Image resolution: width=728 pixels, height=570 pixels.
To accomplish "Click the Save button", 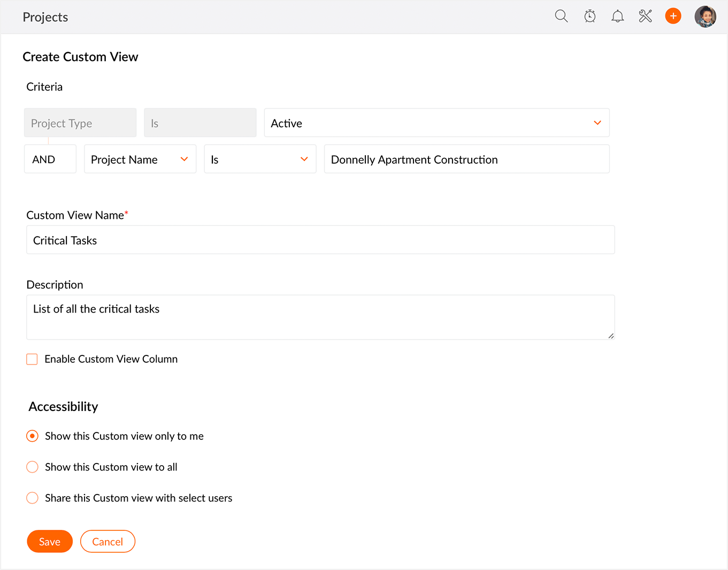I will (50, 542).
